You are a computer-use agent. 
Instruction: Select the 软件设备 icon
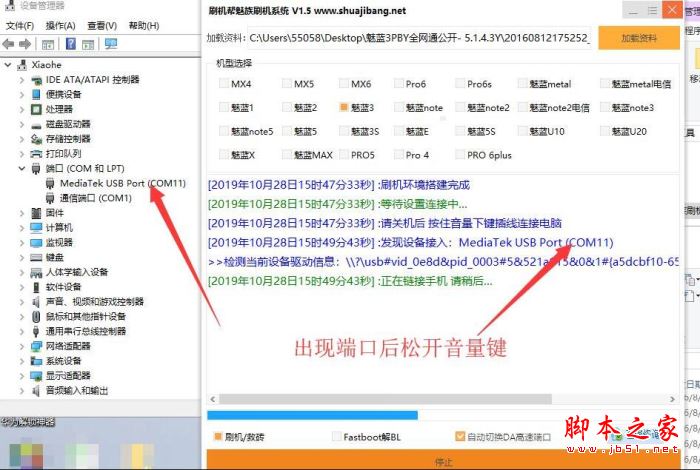(x=37, y=287)
